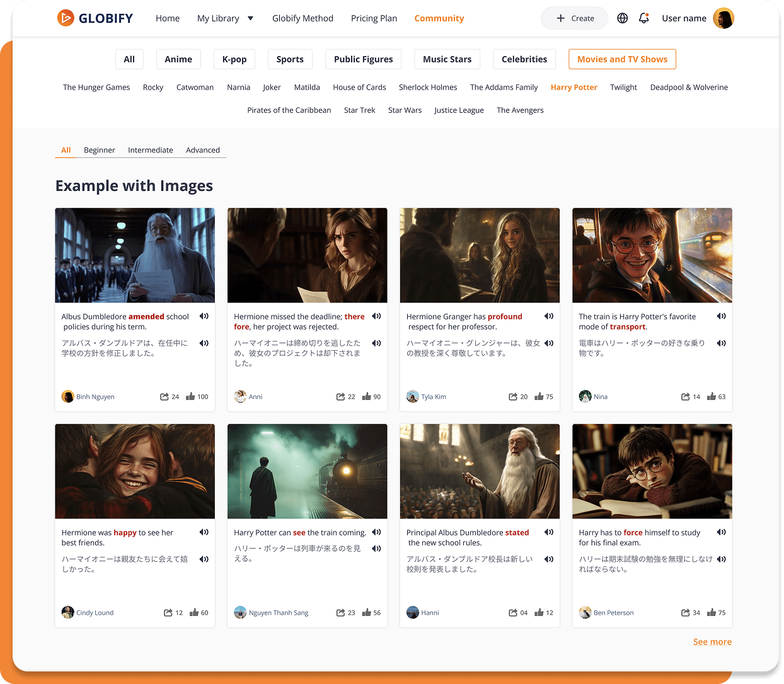Click the See more link
784x684 pixels.
tap(712, 642)
